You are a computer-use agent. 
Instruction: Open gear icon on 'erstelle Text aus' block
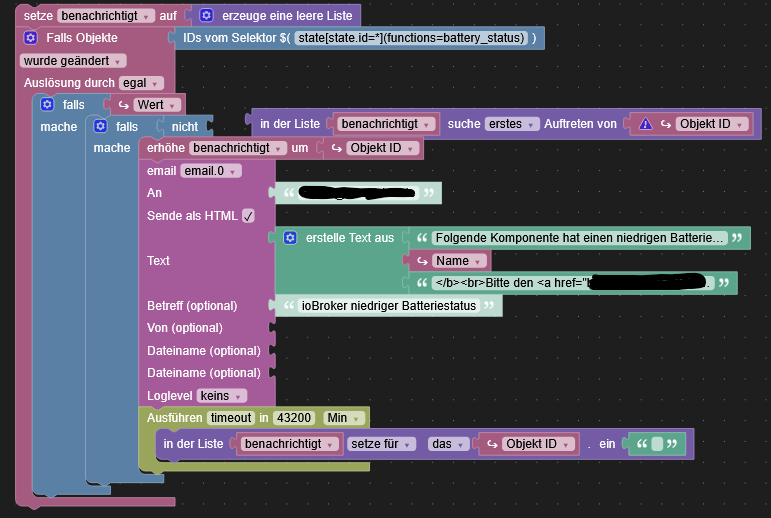[290, 238]
